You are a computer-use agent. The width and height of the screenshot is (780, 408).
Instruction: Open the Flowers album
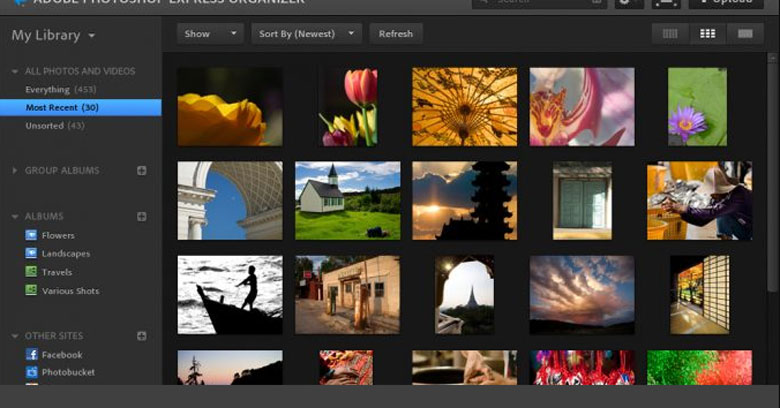coord(50,235)
